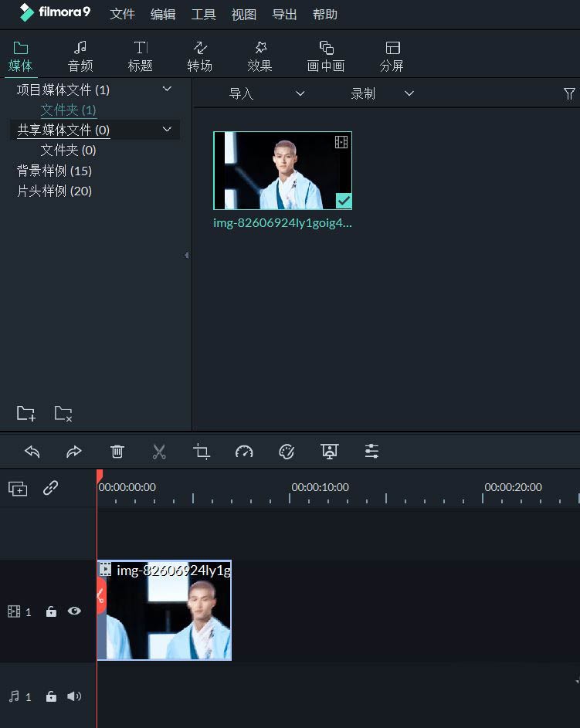Image resolution: width=580 pixels, height=728 pixels.
Task: Click the redo arrow in timeline toolbar
Action: [73, 452]
